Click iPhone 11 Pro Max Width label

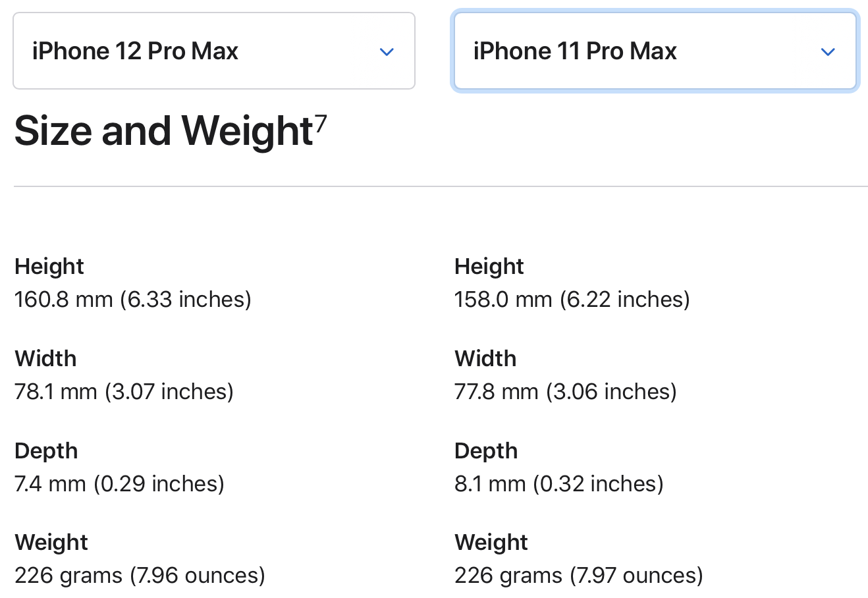click(x=485, y=358)
